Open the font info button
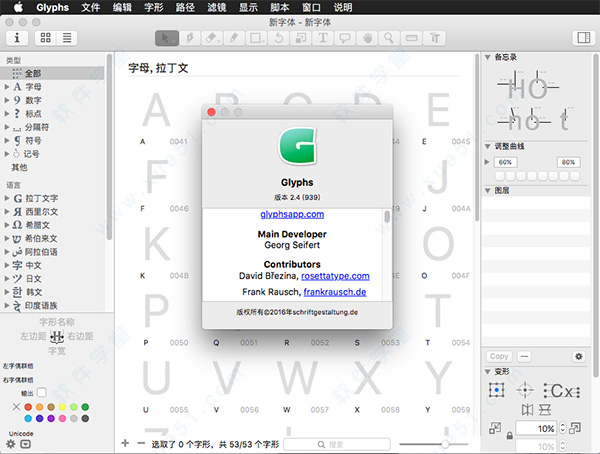The width and height of the screenshot is (600, 454). 16,38
